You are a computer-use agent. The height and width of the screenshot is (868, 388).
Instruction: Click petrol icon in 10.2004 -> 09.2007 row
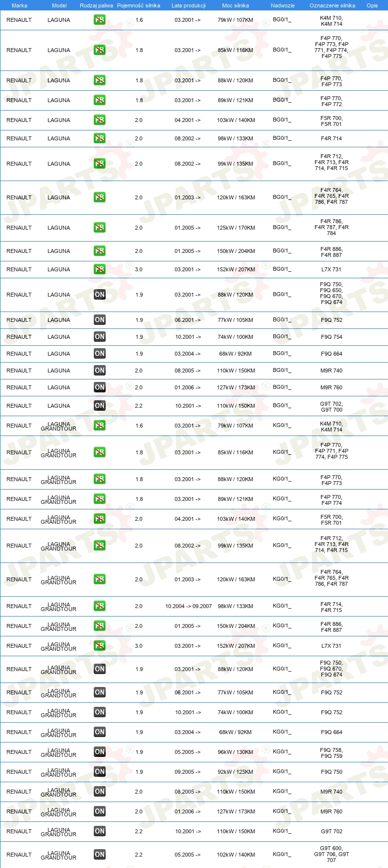(100, 606)
